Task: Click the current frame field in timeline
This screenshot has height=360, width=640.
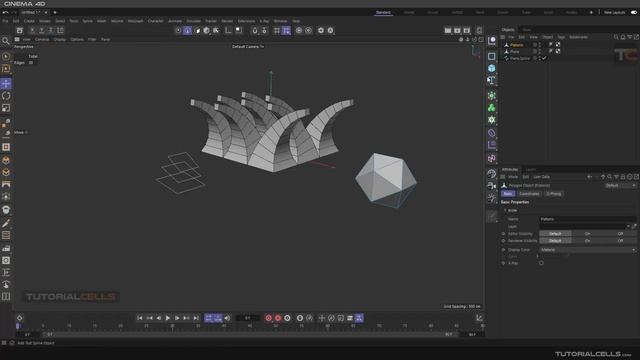Action: (248, 318)
